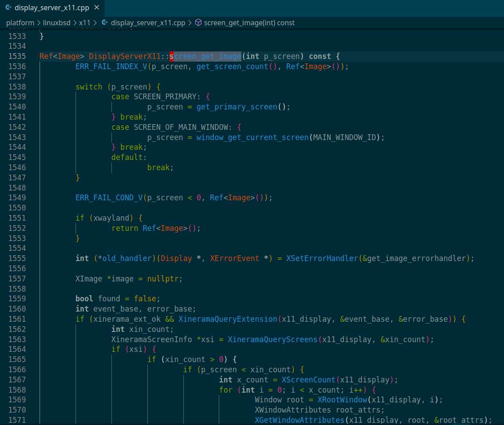Click the default: label on line 1545
The height and width of the screenshot is (425, 504).
tap(129, 157)
